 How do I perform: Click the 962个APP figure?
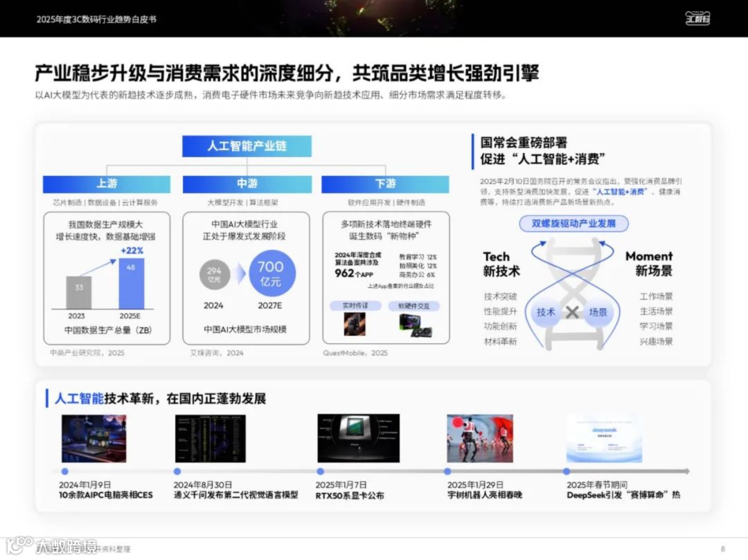pos(354,273)
